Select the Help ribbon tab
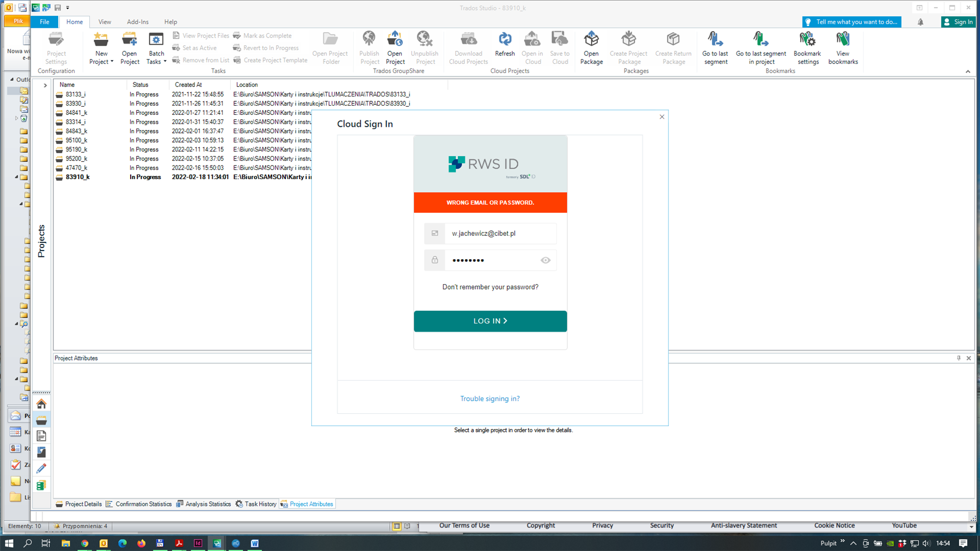This screenshot has height=551, width=980. (170, 22)
